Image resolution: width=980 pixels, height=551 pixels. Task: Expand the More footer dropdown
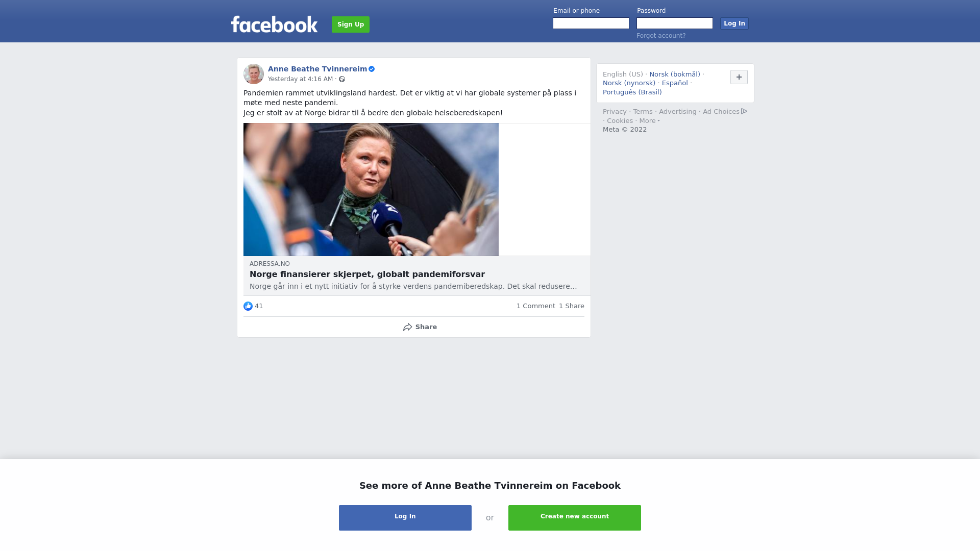click(x=650, y=121)
